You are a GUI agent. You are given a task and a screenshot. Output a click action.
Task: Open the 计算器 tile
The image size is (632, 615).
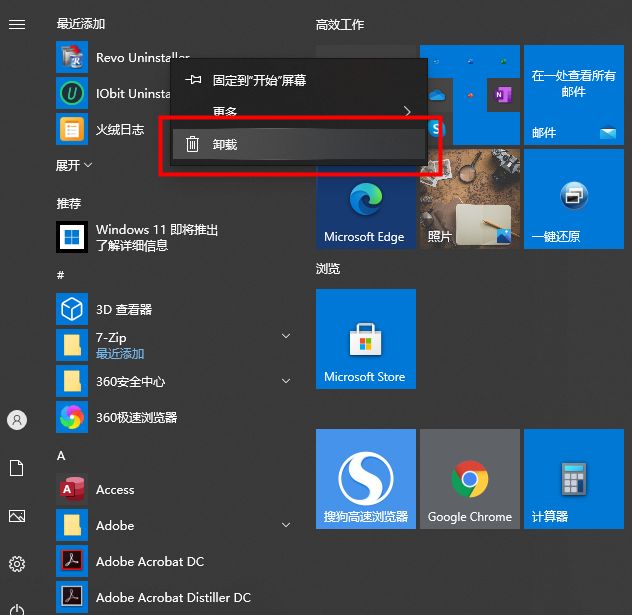pos(574,479)
